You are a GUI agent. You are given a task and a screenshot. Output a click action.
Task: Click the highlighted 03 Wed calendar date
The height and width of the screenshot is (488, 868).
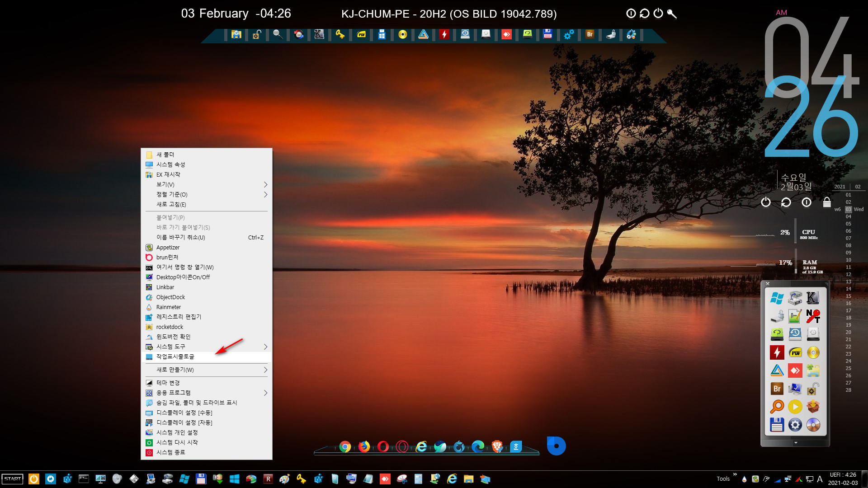849,209
